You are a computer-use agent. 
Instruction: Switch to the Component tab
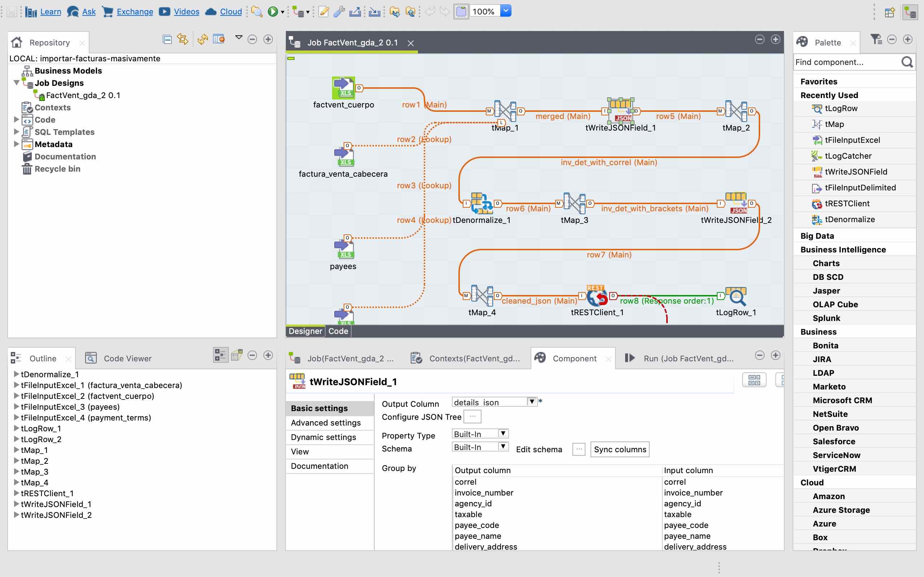pos(575,358)
